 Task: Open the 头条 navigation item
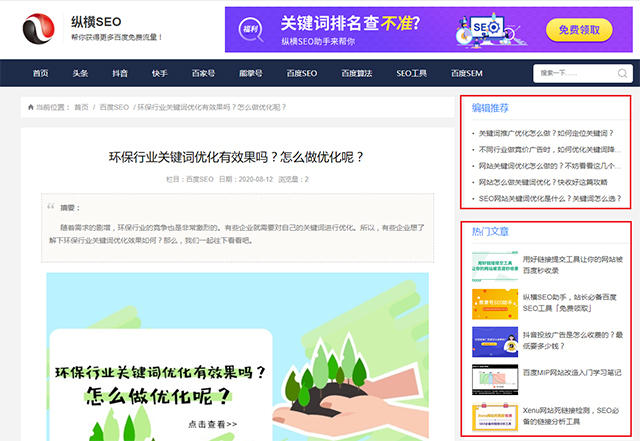[80, 73]
